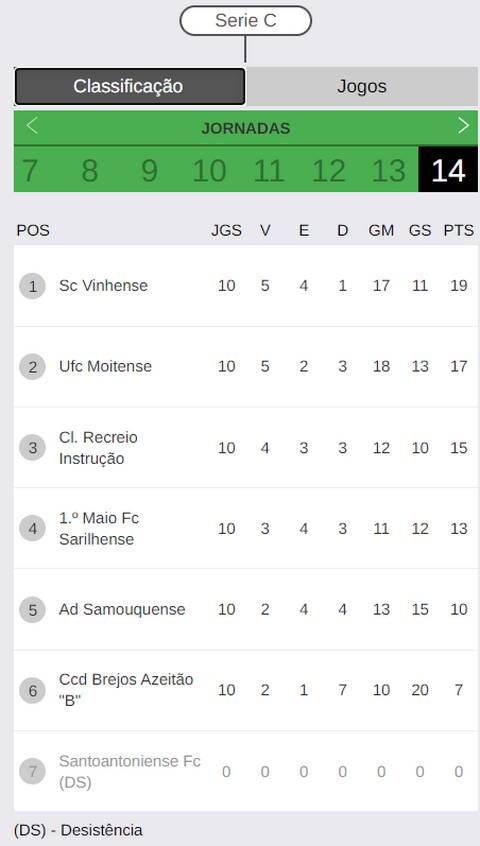The width and height of the screenshot is (480, 846).
Task: Open Ufc Moitense team link
Action: [105, 366]
